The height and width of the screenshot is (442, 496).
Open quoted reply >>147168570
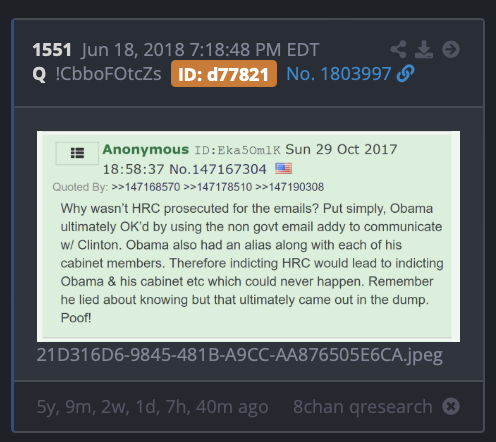point(146,187)
